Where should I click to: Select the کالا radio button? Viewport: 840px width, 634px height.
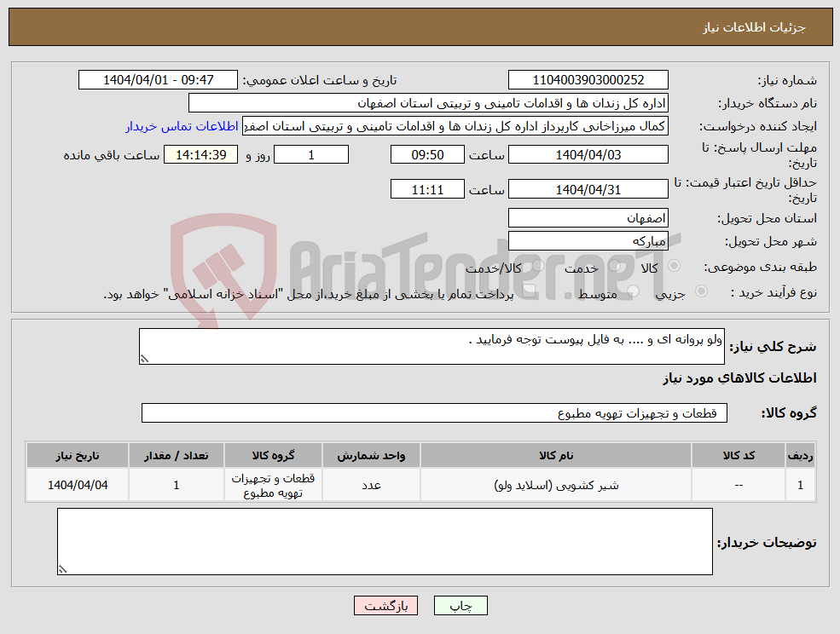click(x=675, y=266)
